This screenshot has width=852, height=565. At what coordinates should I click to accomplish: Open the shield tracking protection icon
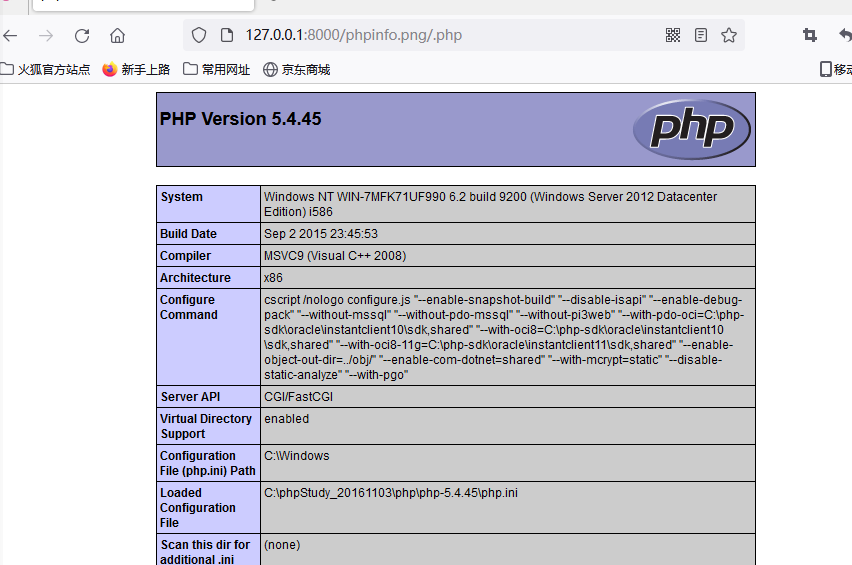click(x=199, y=35)
